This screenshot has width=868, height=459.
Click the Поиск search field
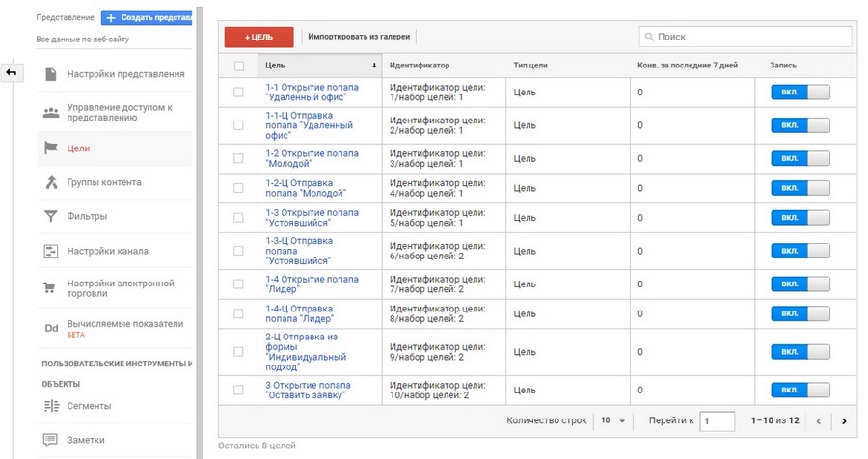click(746, 37)
